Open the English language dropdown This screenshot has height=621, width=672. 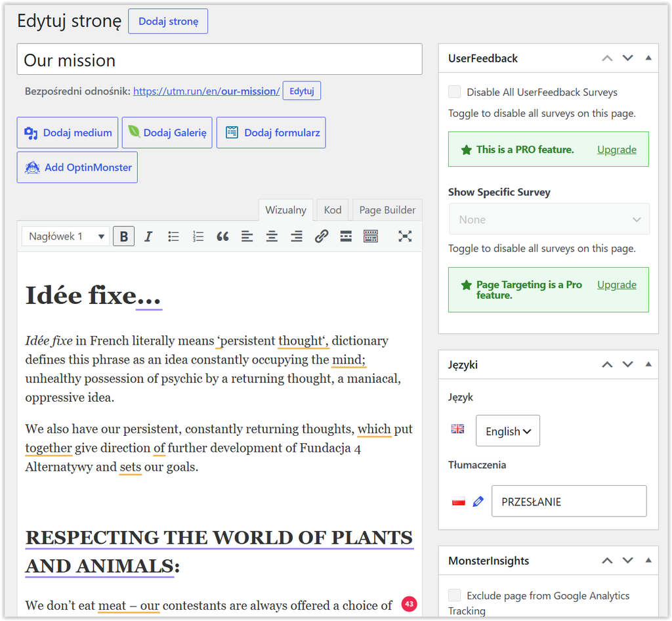508,431
